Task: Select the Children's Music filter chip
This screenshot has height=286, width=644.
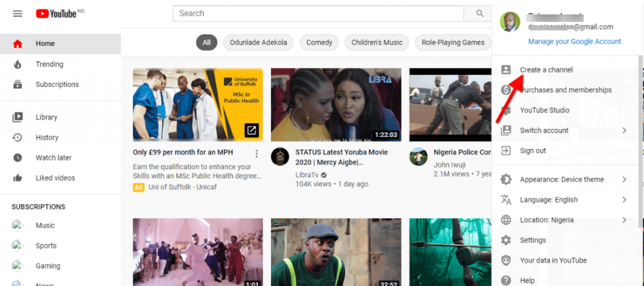Action: (x=377, y=42)
